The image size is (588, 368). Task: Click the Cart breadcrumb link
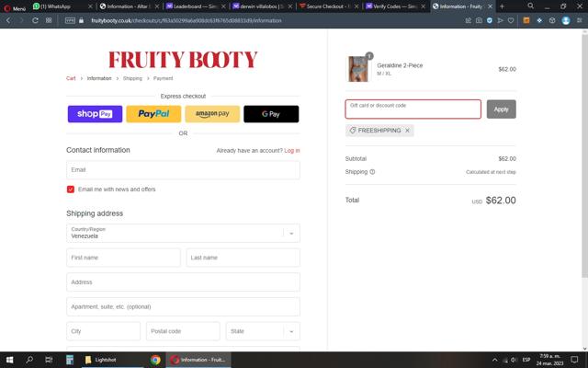pos(71,78)
